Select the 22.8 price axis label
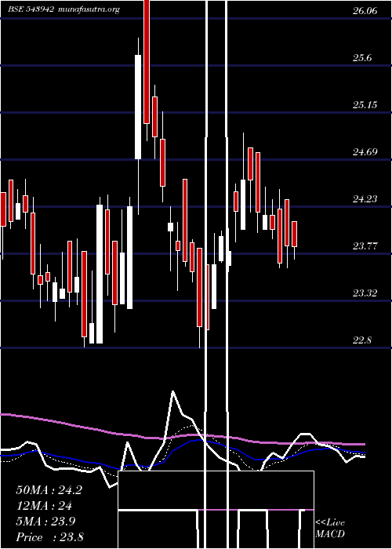The width and height of the screenshot is (392, 549). [x=362, y=340]
